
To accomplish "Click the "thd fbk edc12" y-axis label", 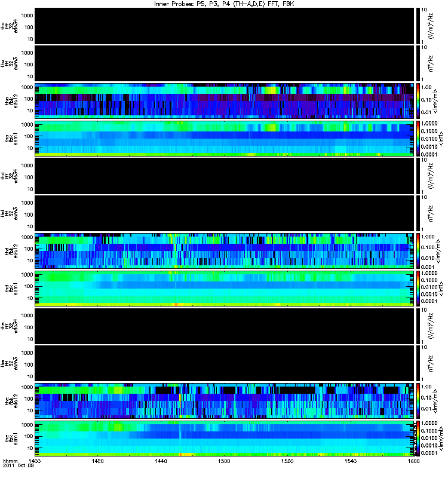I will pos(11,252).
